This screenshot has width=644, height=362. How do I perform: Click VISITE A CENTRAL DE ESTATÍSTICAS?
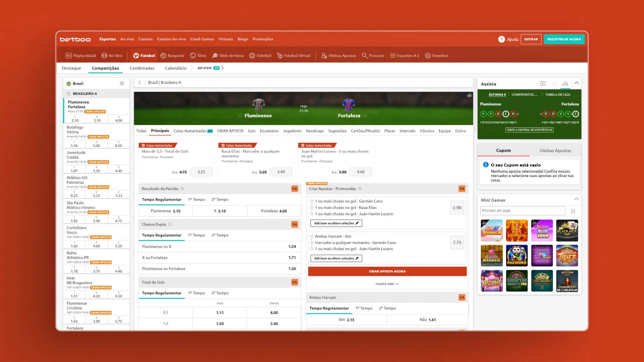tap(529, 130)
